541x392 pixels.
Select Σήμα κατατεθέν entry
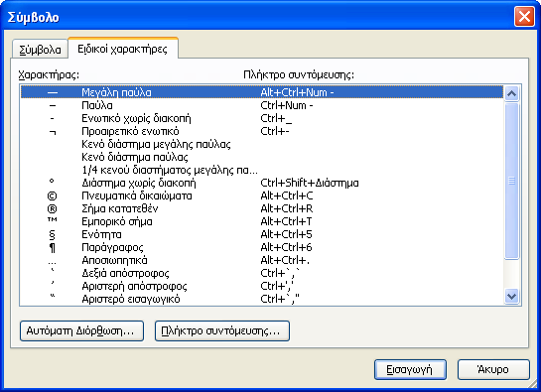[262, 208]
